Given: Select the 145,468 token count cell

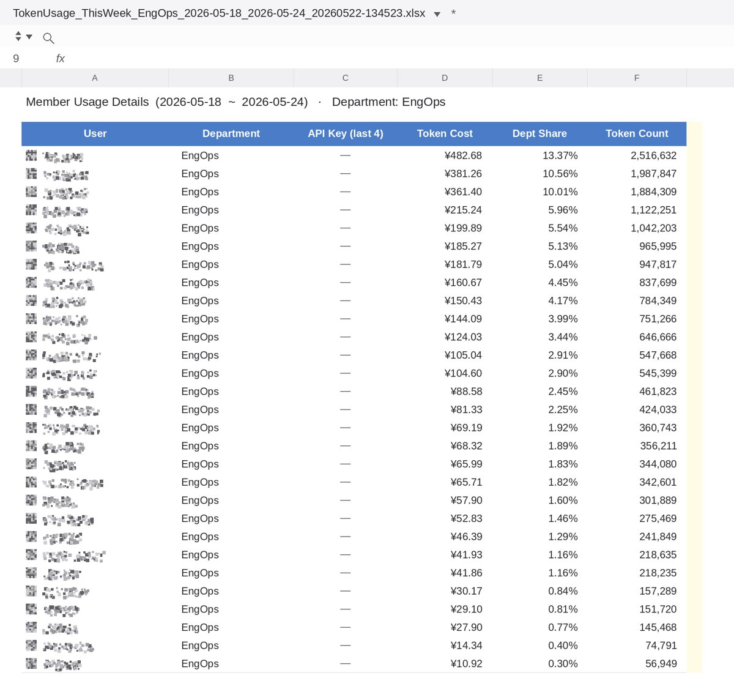Looking at the screenshot, I should tap(637, 627).
